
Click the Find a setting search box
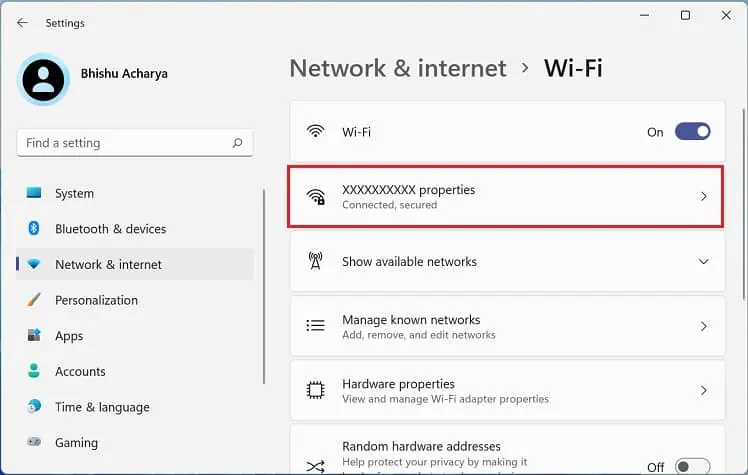(125, 143)
